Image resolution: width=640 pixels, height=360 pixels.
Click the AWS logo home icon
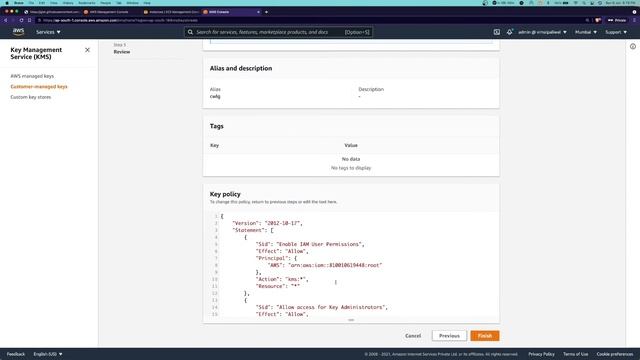point(18,32)
